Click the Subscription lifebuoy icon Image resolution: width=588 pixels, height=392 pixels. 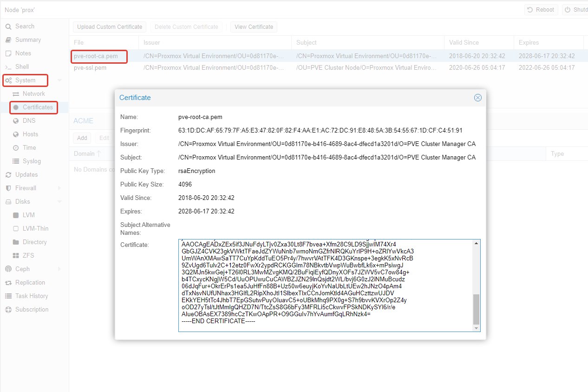click(x=8, y=310)
